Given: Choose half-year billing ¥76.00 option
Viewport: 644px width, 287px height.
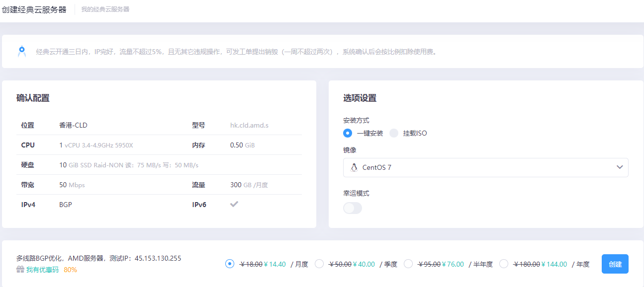Looking at the screenshot, I should (408, 264).
